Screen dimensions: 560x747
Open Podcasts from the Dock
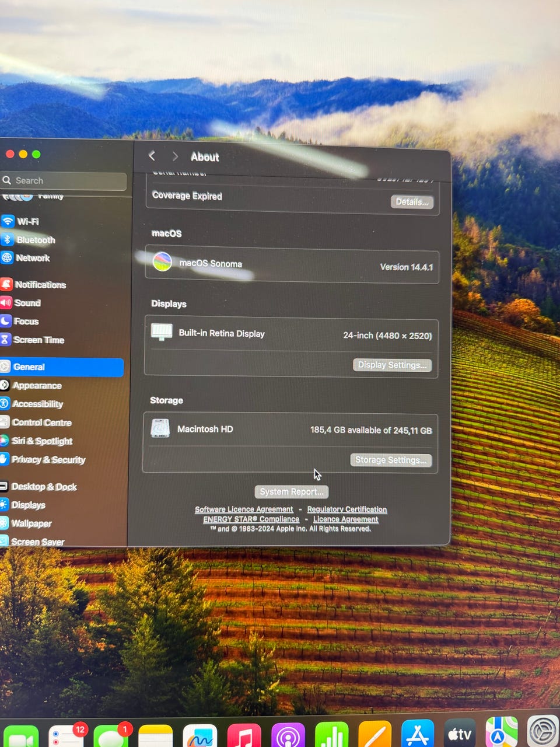tap(288, 735)
